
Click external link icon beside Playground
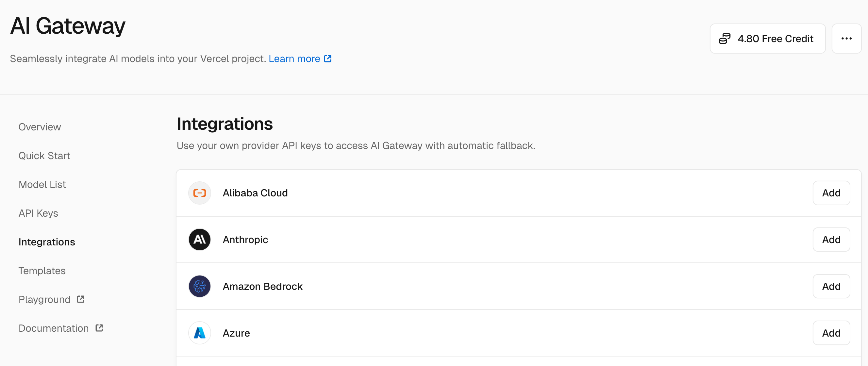tap(80, 299)
